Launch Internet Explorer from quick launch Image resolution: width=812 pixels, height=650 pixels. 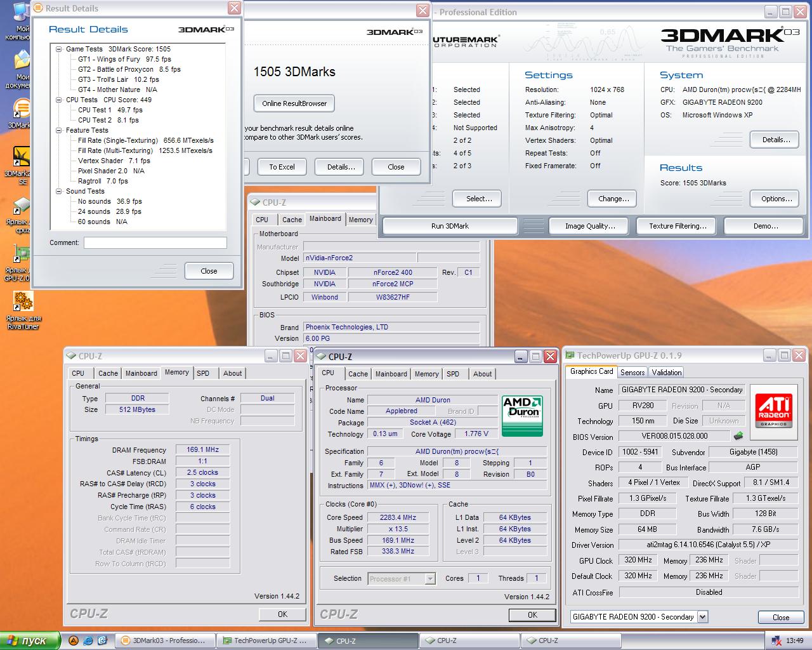click(88, 640)
